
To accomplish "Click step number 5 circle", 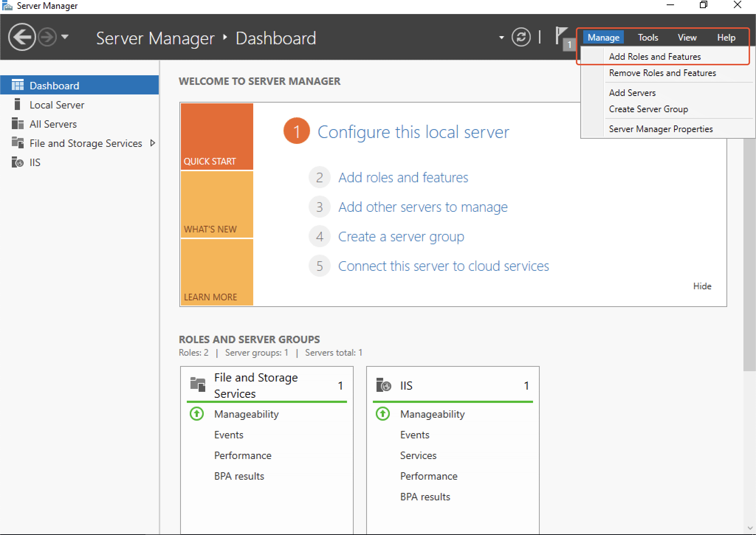I will 319,266.
